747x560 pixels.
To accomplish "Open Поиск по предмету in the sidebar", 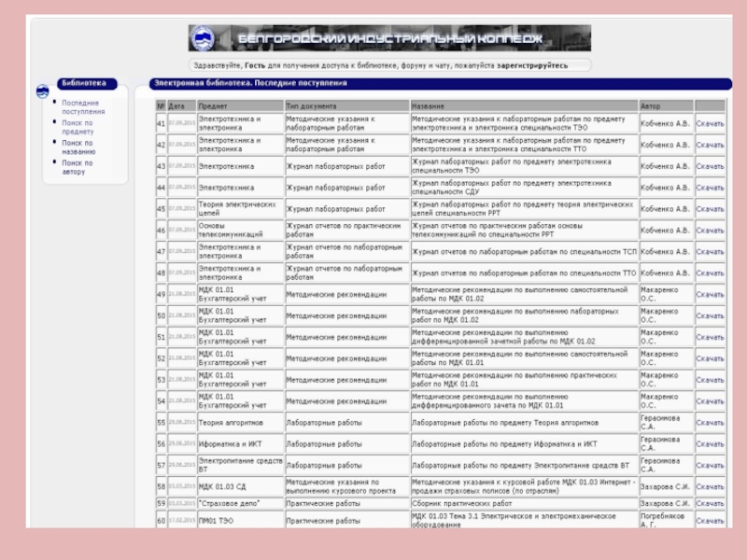I will (78, 127).
